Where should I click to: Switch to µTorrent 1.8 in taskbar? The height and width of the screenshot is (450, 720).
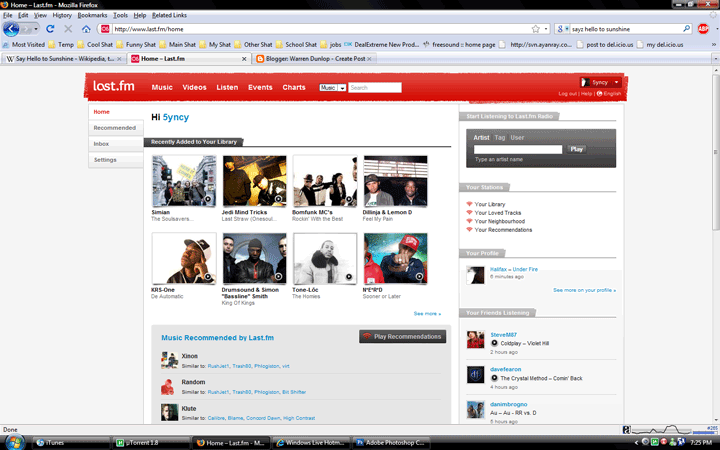pyautogui.click(x=151, y=443)
